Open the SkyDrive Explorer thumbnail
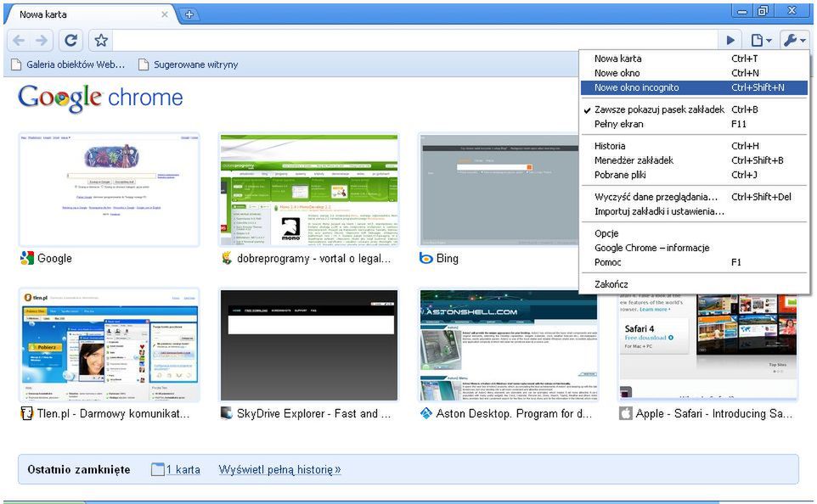This screenshot has height=504, width=817. click(x=309, y=344)
